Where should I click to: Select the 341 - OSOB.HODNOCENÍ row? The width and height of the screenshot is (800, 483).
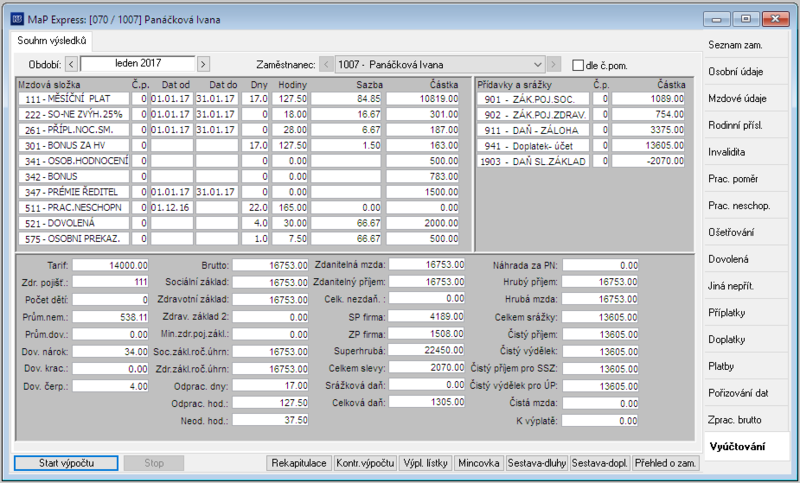click(238, 161)
